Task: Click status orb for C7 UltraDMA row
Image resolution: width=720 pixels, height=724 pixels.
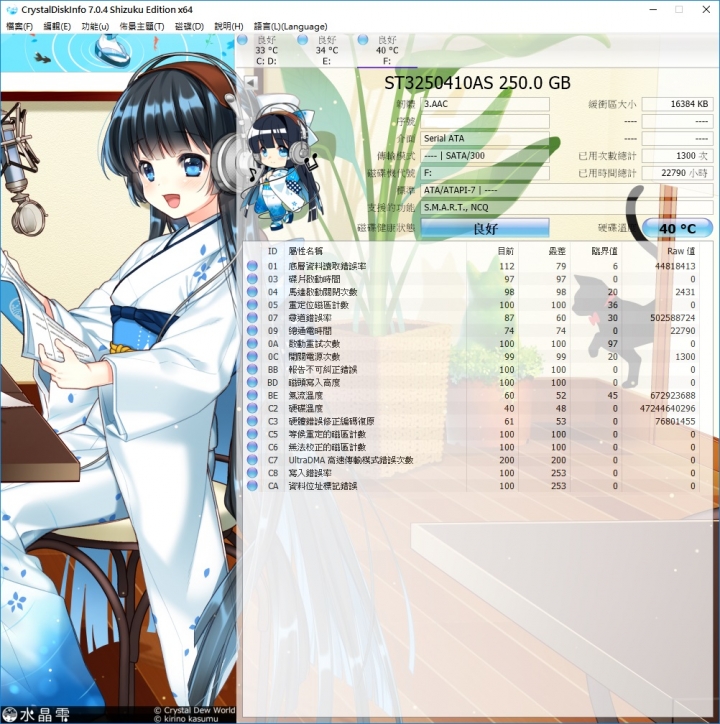Action: pos(252,460)
